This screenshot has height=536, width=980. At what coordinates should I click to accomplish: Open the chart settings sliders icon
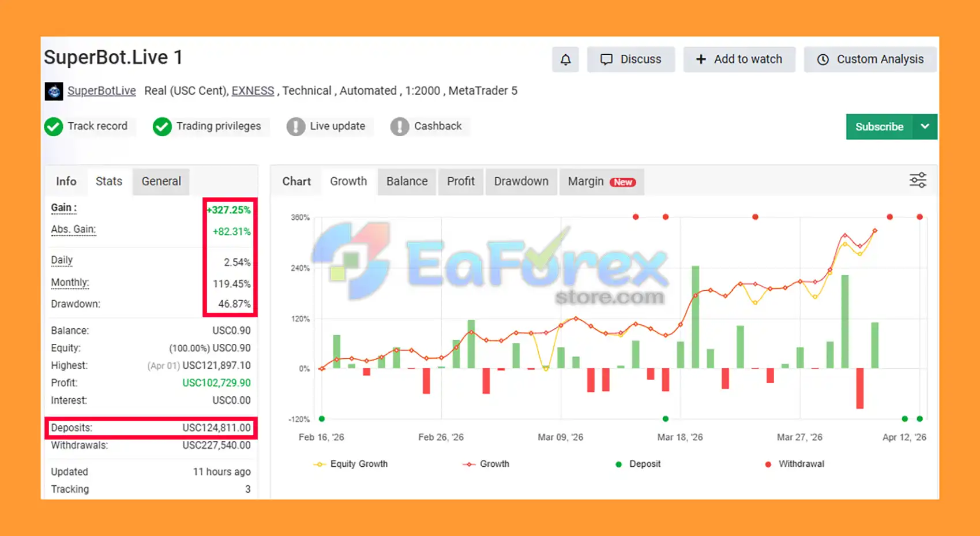917,181
